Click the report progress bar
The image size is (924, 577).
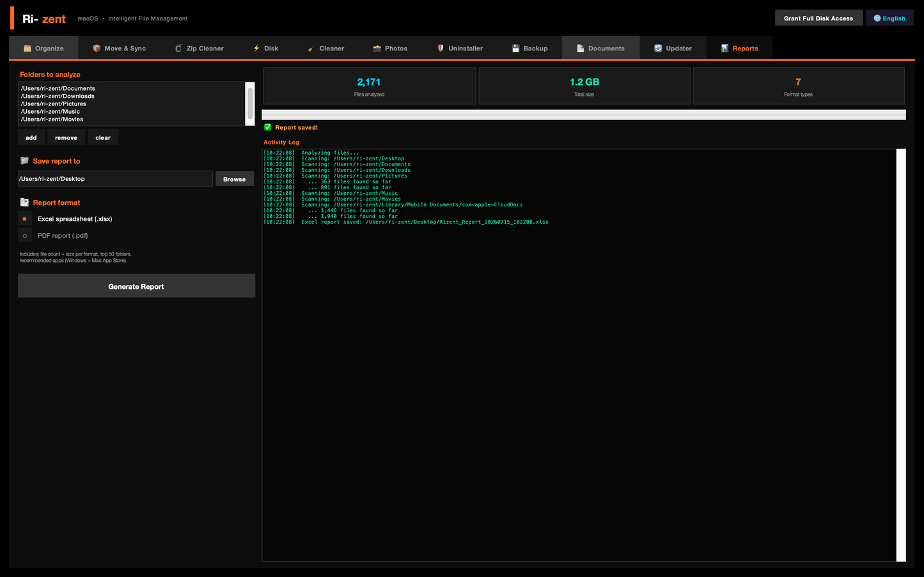(x=584, y=114)
